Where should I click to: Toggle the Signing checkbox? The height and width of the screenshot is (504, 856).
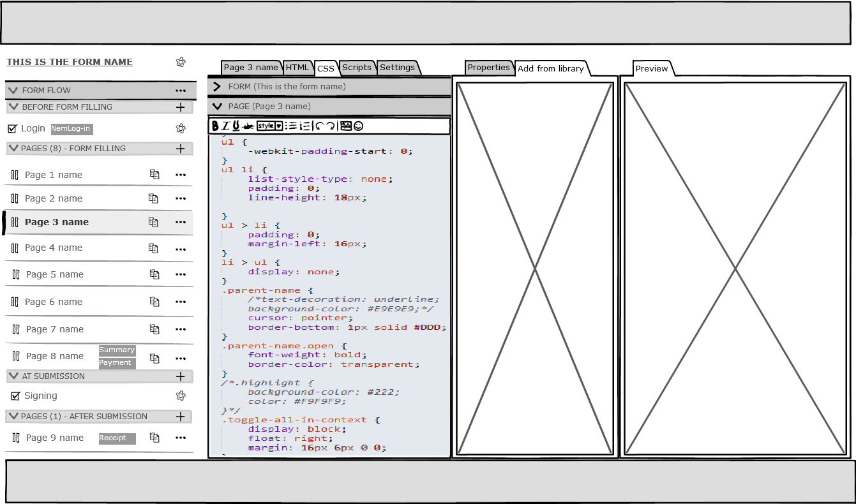click(x=15, y=396)
